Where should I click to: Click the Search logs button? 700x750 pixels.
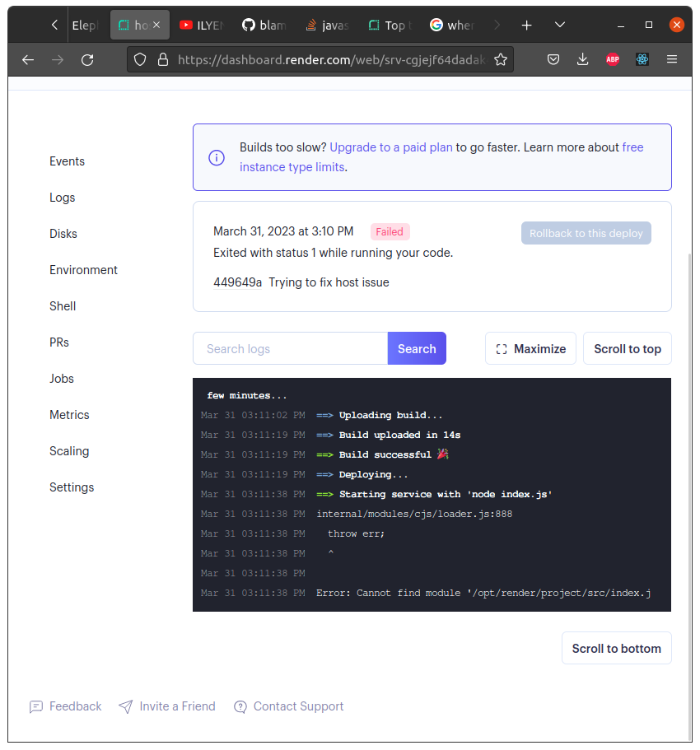pos(417,349)
